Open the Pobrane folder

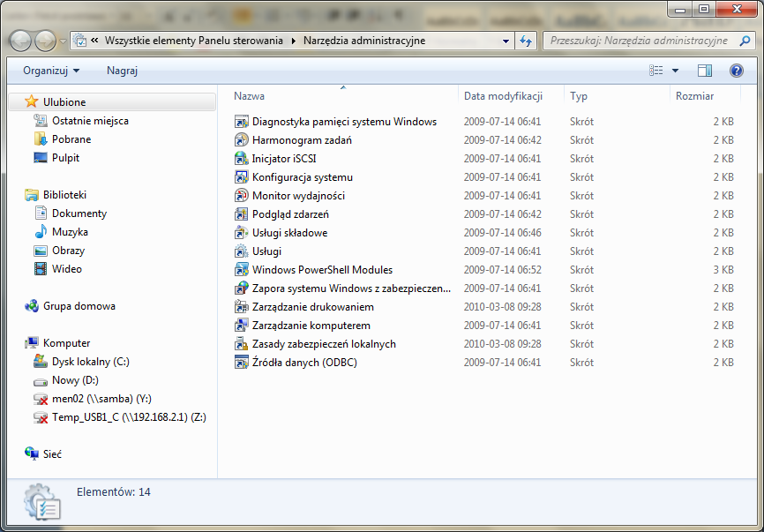pos(71,139)
